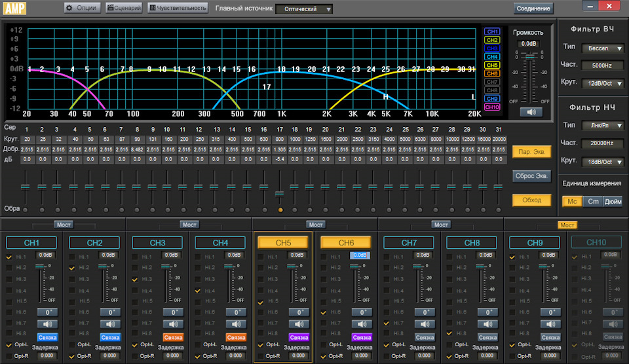Show CH5 curve in graph legend
Screen dimensions: 629x364
[492, 65]
